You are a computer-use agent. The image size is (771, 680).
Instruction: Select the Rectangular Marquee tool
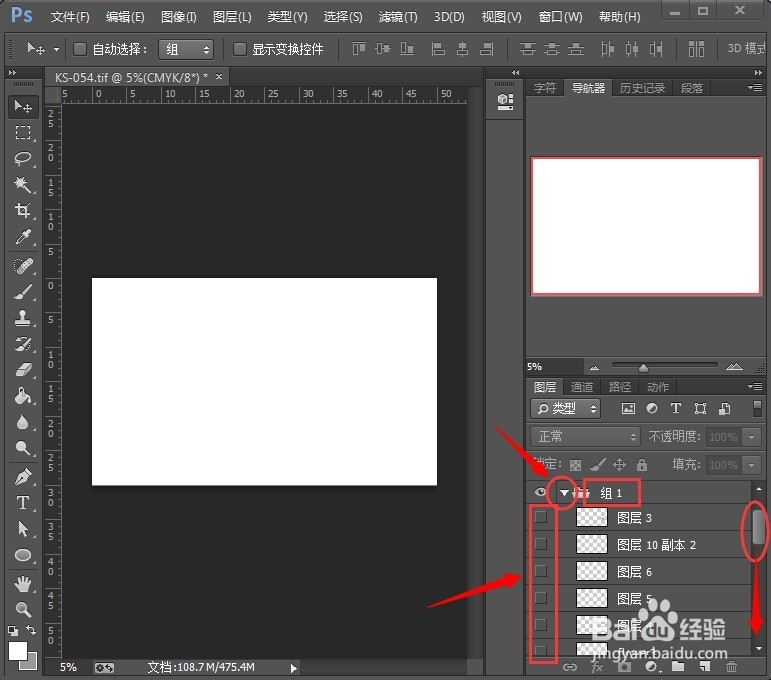tap(23, 133)
